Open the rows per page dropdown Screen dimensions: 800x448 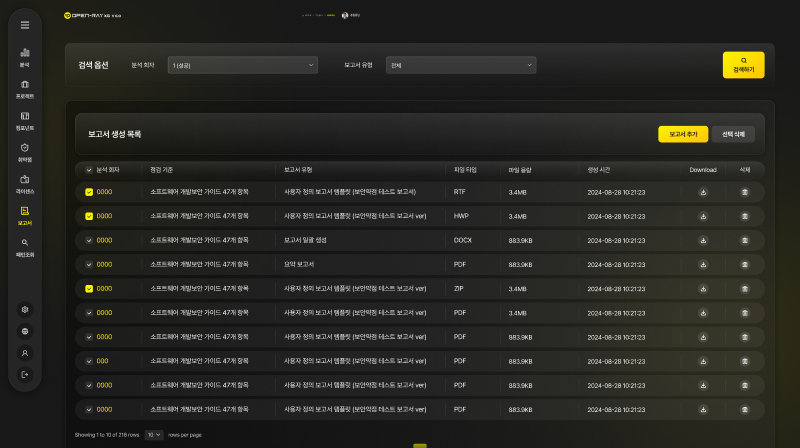click(154, 435)
